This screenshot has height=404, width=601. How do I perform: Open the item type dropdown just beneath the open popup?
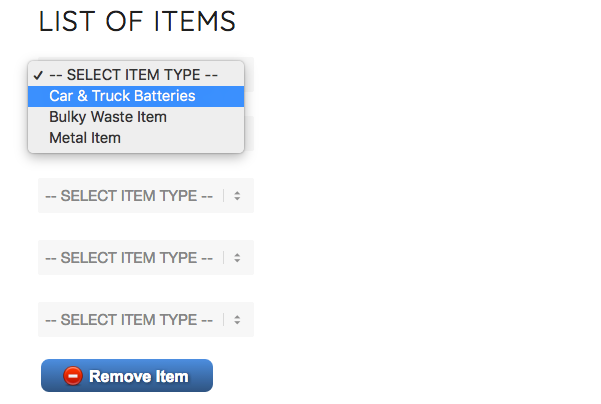point(146,195)
